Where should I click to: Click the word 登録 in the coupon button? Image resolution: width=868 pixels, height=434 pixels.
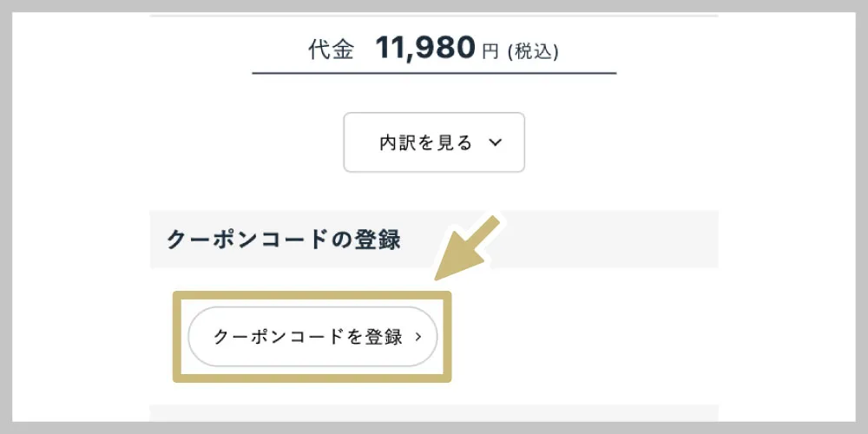385,338
